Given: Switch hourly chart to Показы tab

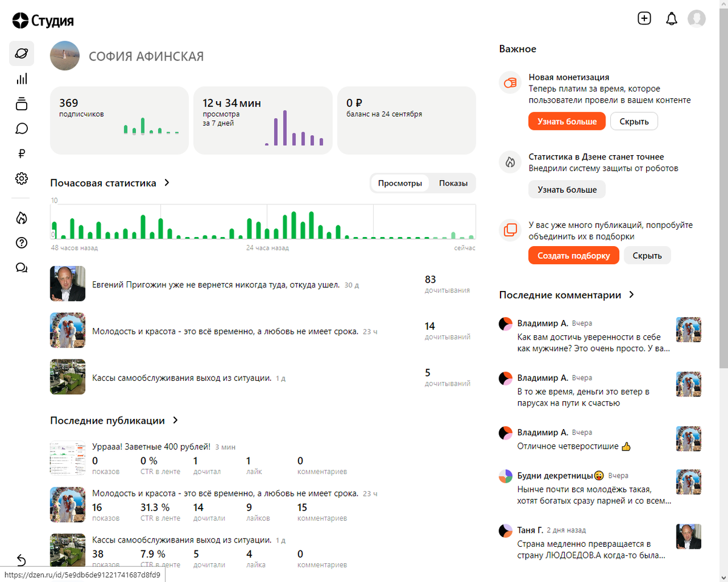Looking at the screenshot, I should click(x=453, y=183).
